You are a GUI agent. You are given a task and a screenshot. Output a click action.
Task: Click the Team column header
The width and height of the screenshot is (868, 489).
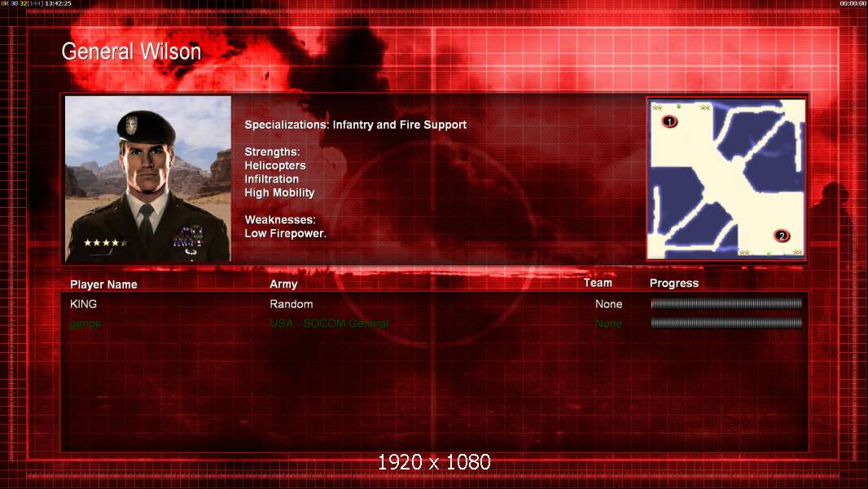598,283
